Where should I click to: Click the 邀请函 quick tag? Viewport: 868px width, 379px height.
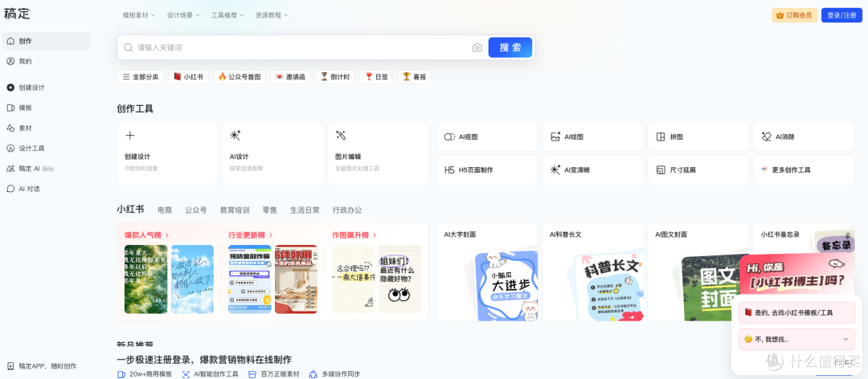[291, 77]
